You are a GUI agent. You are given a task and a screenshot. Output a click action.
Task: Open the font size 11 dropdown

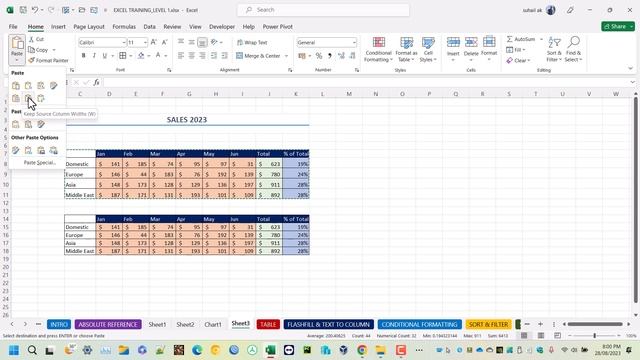[145, 42]
